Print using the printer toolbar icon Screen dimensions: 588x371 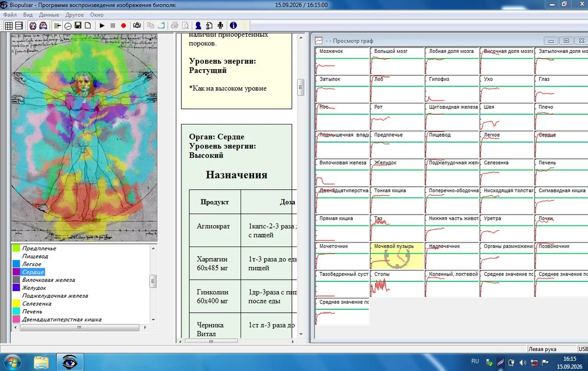[174, 25]
